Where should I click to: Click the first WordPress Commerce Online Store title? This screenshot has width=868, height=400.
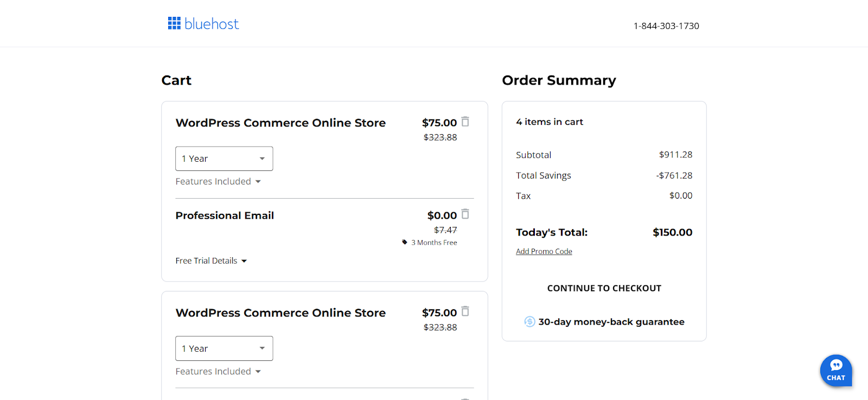pyautogui.click(x=280, y=123)
